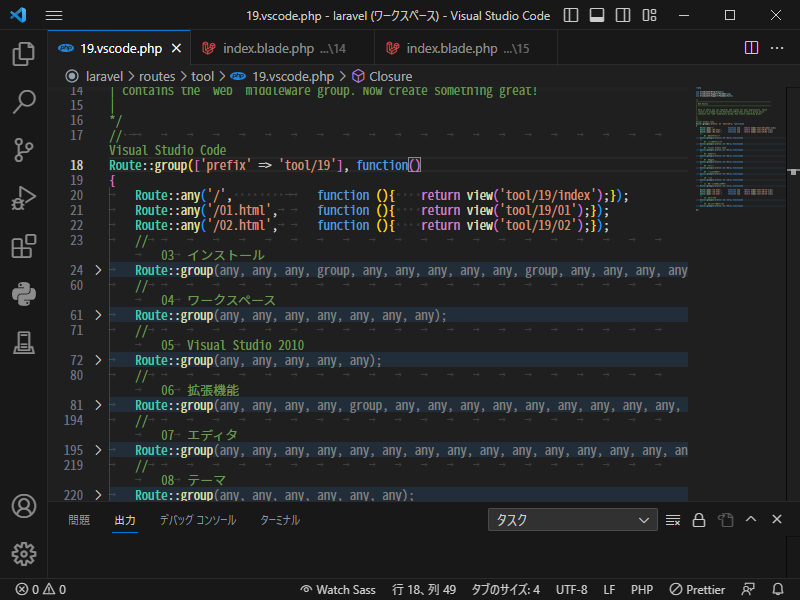Image resolution: width=800 pixels, height=600 pixels.
Task: Switch to the デバッグ コンソール panel tab
Action: [198, 520]
